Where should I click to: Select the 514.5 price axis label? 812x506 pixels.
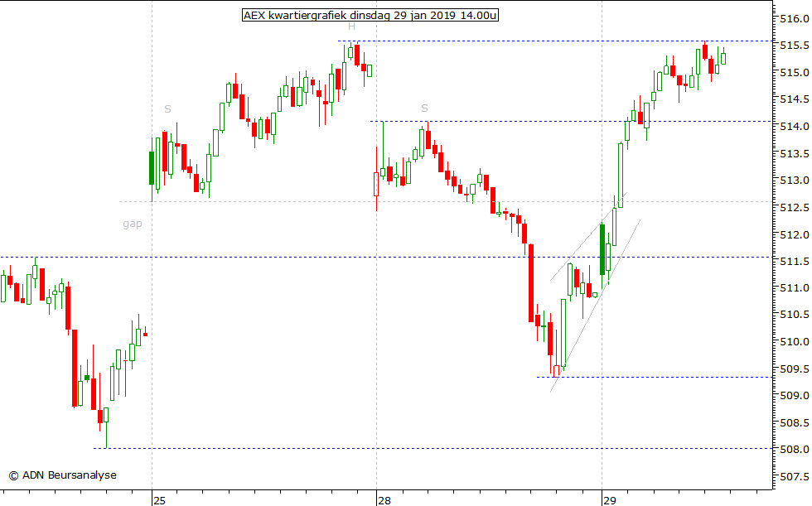[795, 99]
